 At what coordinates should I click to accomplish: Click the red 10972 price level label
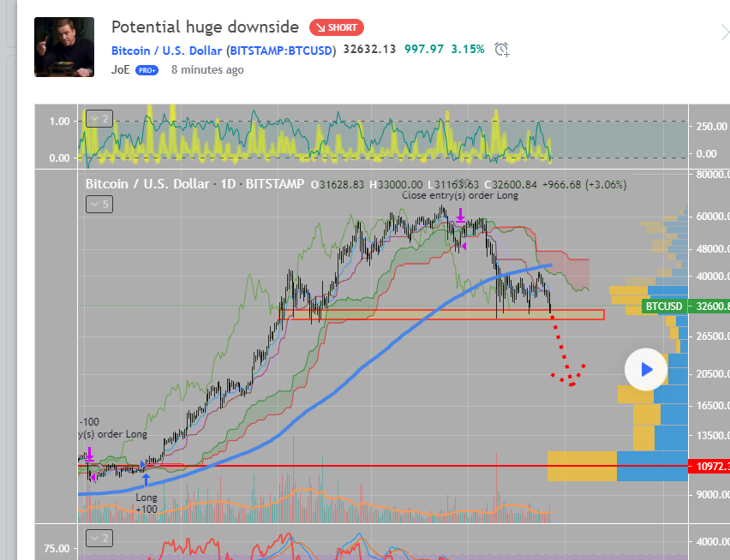(x=709, y=467)
